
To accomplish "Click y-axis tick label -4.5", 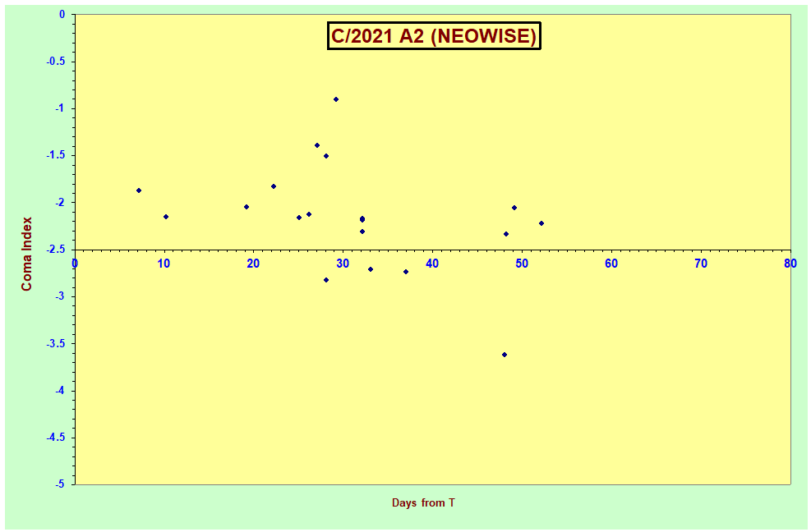I will (x=56, y=438).
